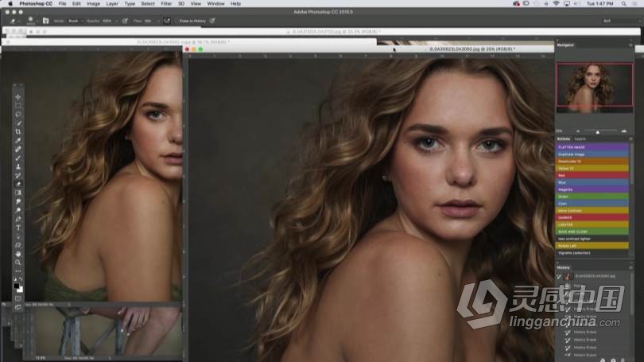Run the FLATTEN IMAGE action
Screen dimensions: 644x362
[592, 147]
